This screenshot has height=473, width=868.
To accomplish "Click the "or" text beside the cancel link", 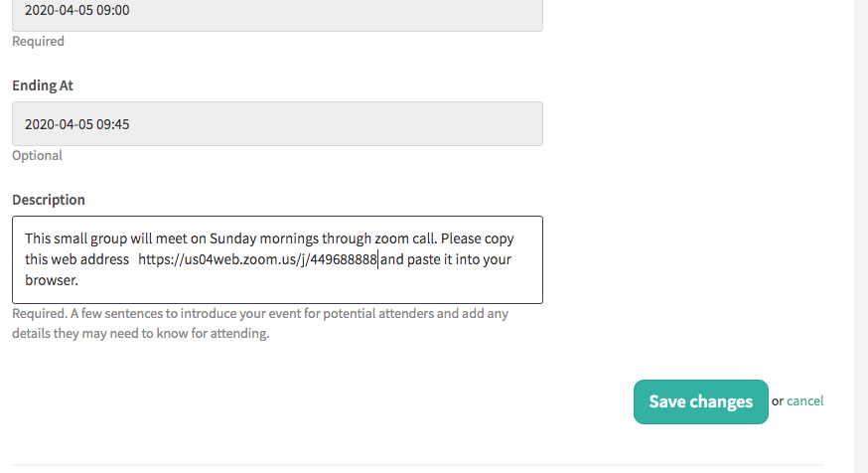I will tap(778, 401).
